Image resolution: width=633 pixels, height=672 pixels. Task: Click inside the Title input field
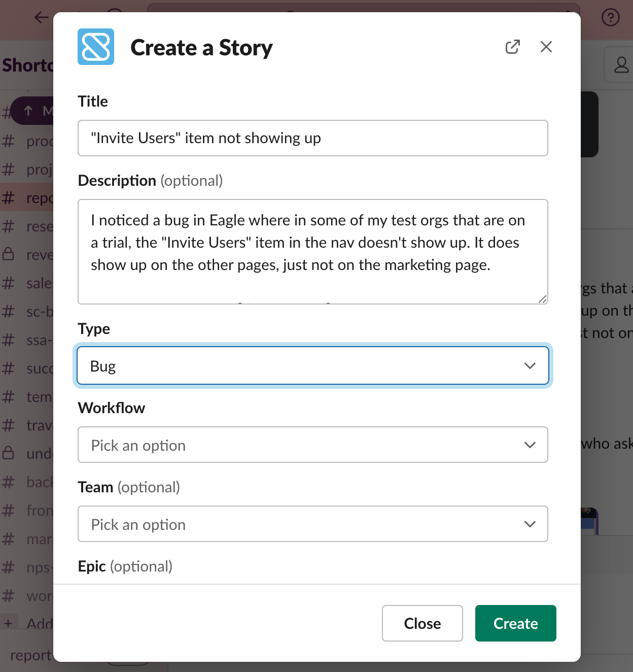click(313, 138)
